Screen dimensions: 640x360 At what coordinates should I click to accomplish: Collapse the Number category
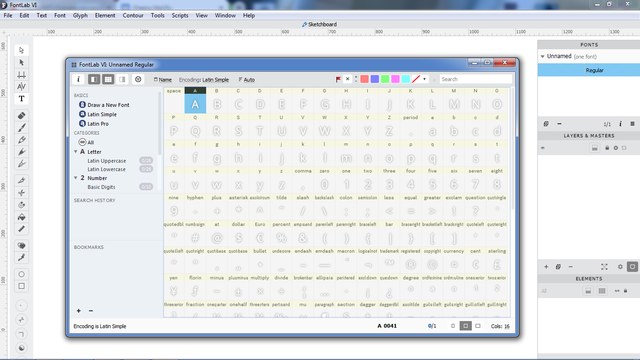tap(76, 178)
